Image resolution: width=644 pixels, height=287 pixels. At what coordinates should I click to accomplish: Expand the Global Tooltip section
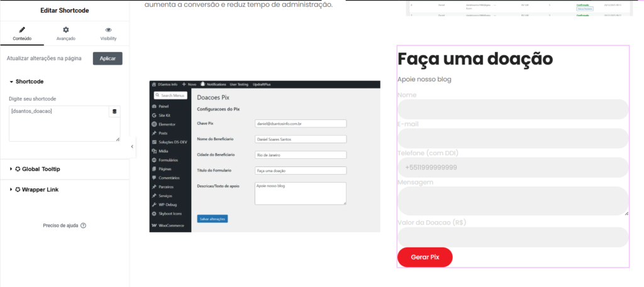(x=37, y=169)
